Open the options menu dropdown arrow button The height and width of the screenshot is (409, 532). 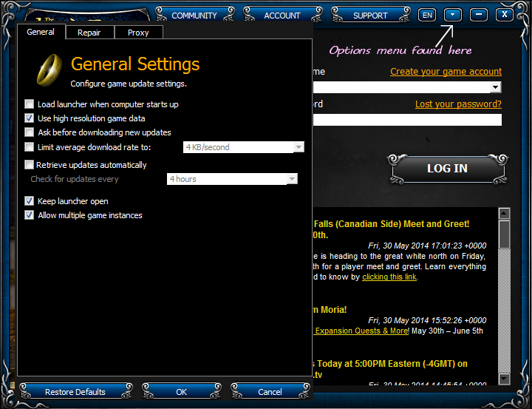[x=453, y=15]
